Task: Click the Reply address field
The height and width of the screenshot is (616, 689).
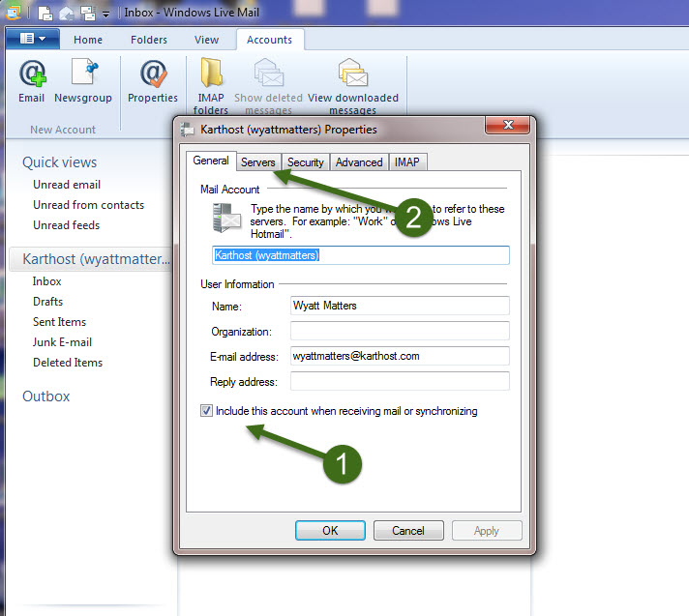Action: click(x=400, y=381)
